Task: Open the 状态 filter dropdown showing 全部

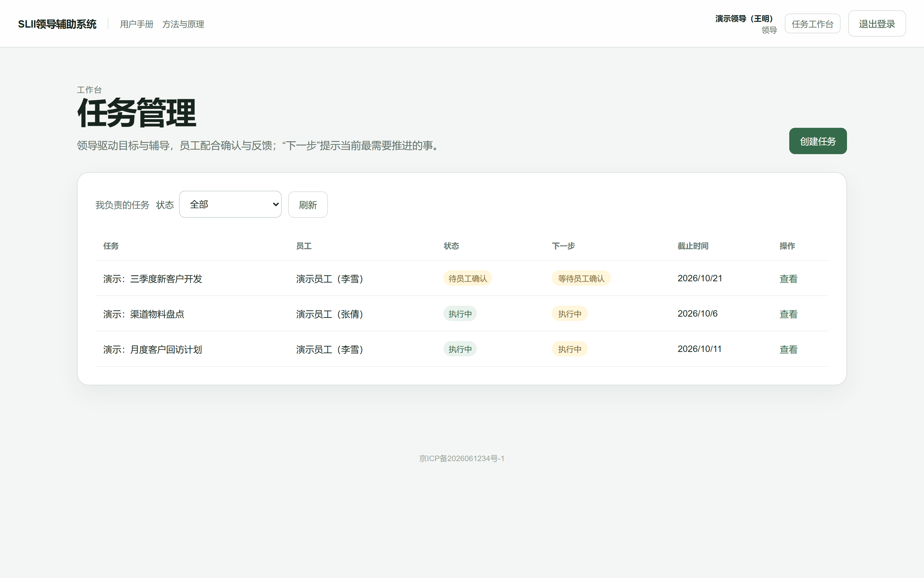Action: [230, 205]
